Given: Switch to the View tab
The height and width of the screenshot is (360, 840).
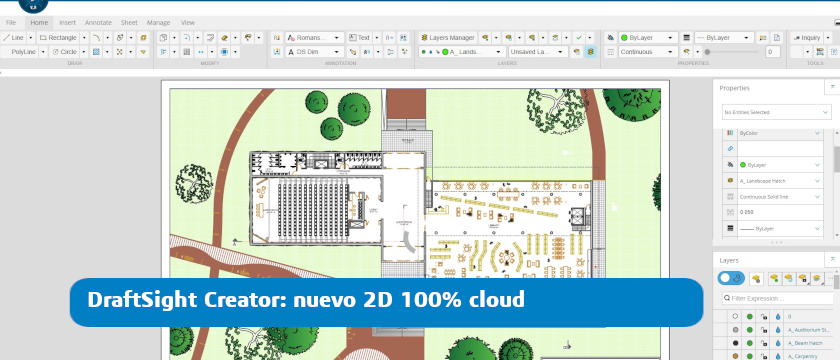Looking at the screenshot, I should (188, 22).
